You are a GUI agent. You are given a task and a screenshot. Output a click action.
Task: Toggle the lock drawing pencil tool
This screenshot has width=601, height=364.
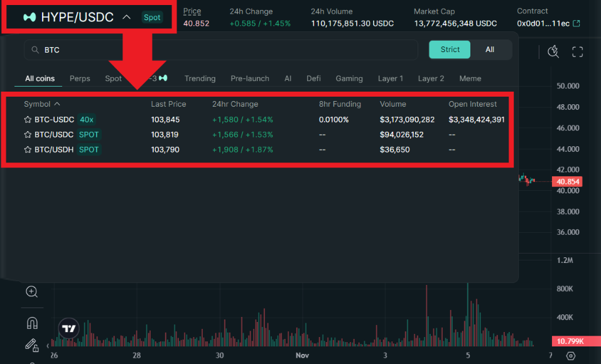coord(31,345)
